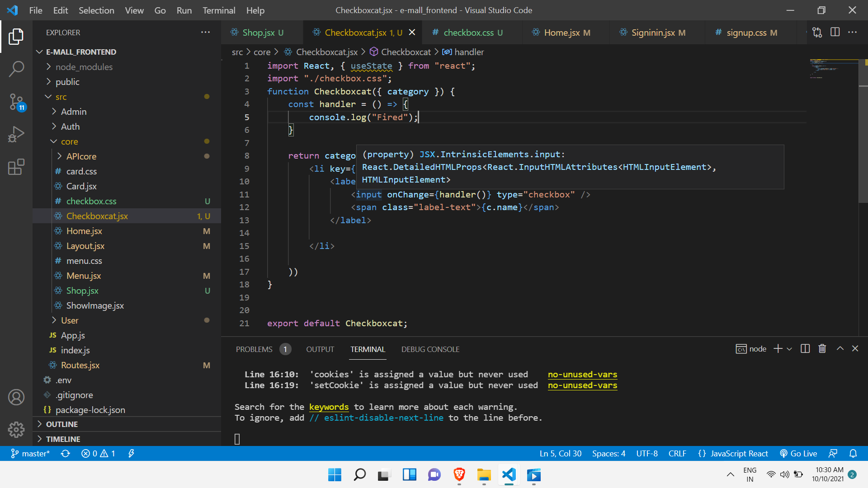Open the Explorer view in activity bar
868x488 pixels.
(16, 36)
